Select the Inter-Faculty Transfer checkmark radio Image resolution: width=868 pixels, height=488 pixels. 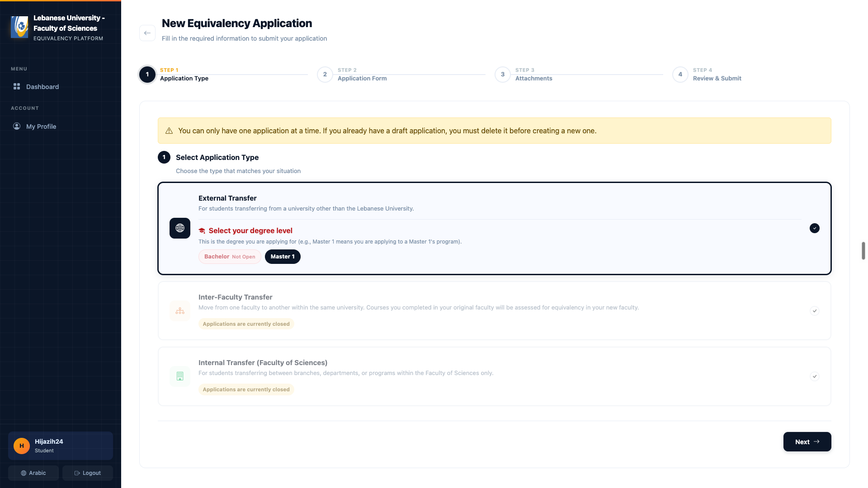pos(815,311)
